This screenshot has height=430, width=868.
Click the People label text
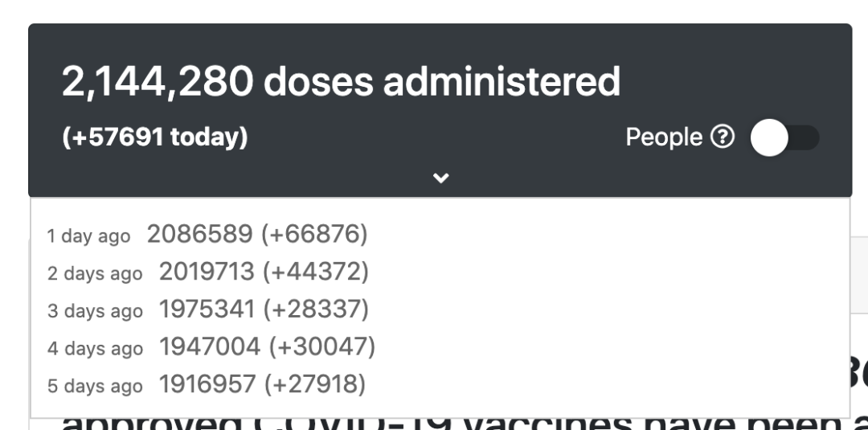tap(664, 137)
